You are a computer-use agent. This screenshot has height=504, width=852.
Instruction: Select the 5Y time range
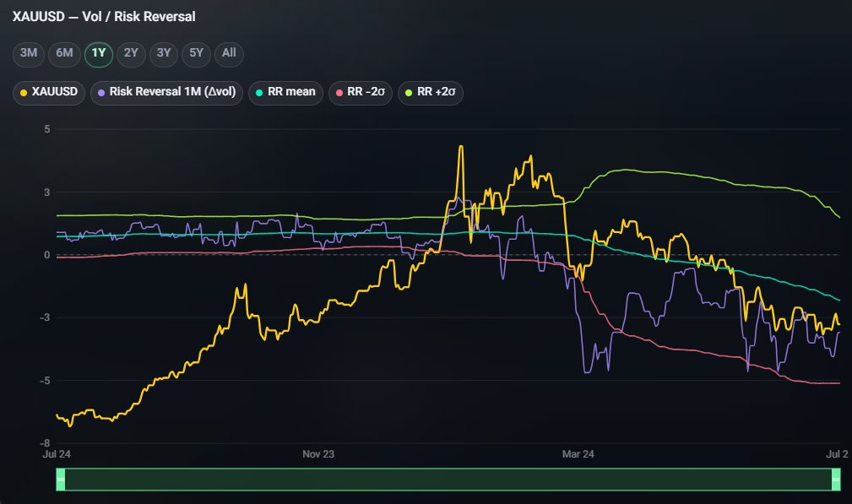[196, 54]
